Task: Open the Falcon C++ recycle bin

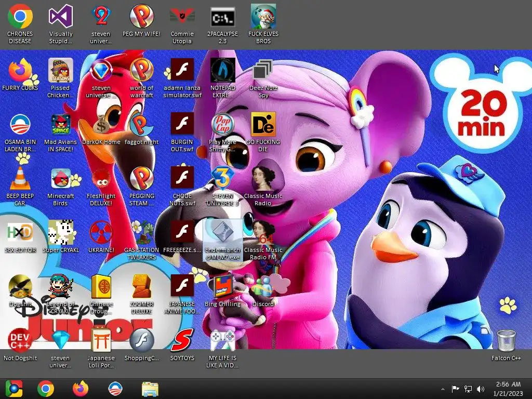Action: [506, 344]
